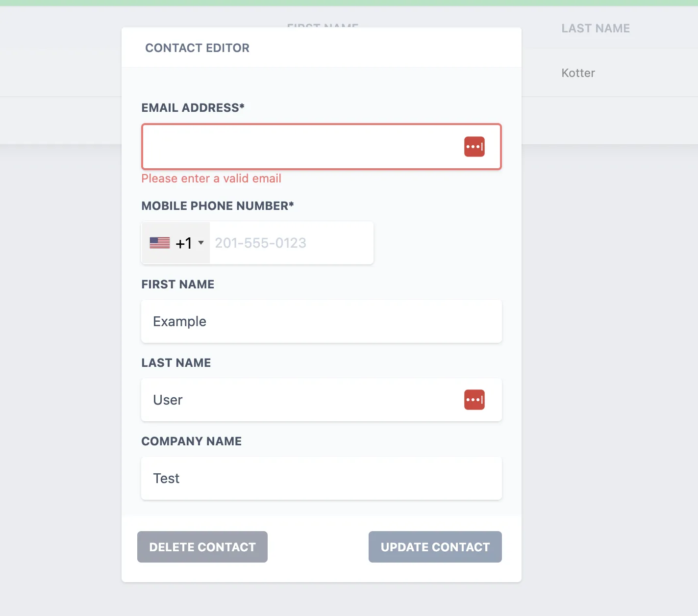Focus the Company Name field containing Test

click(321, 478)
